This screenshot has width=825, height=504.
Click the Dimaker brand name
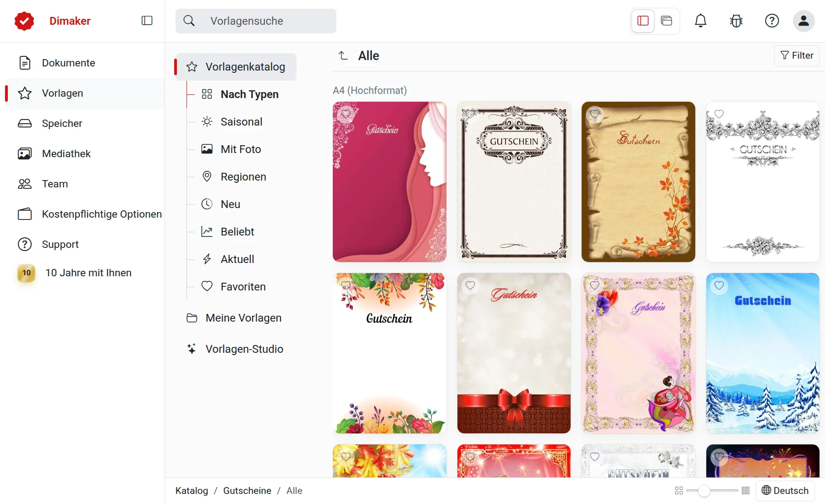point(70,21)
